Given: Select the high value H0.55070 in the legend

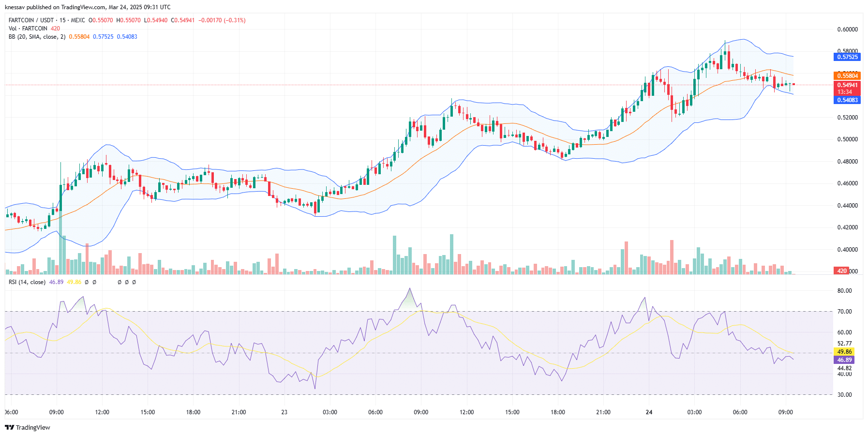Looking at the screenshot, I should (128, 20).
